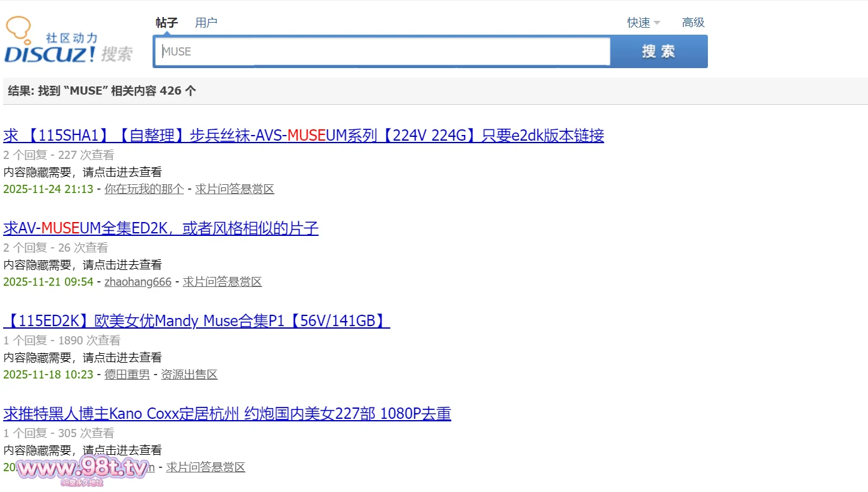
Task: Open the 求AV-MUSEUM全集ED2K thread
Action: tap(161, 228)
